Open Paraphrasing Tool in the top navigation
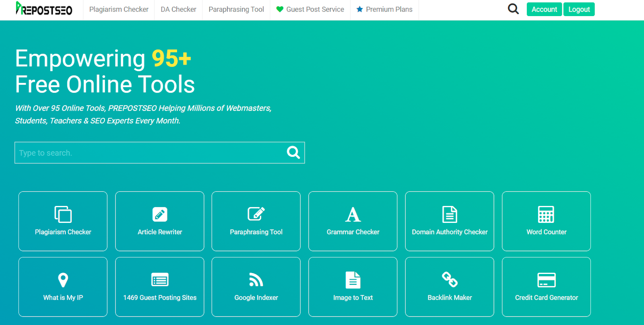 pos(236,9)
